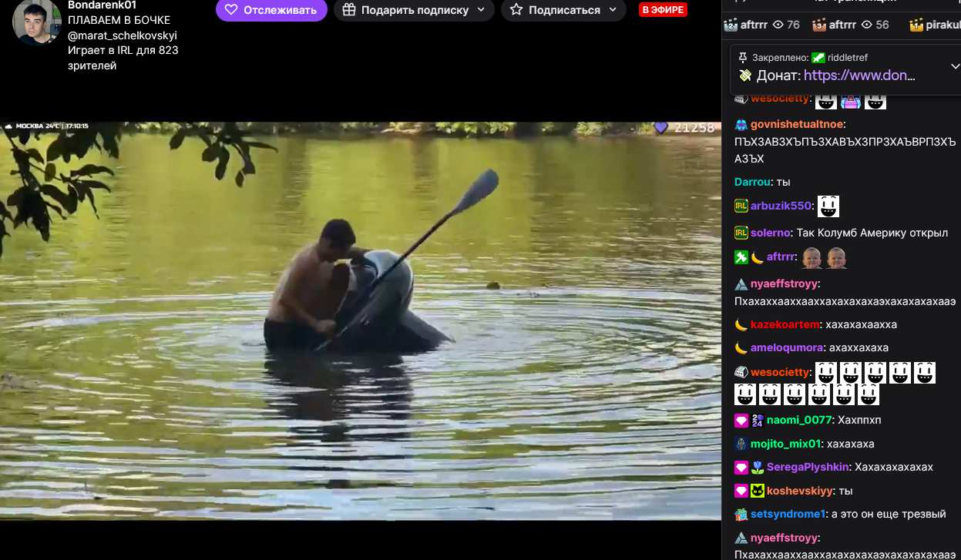Open the donation link https://www.don…

click(859, 75)
